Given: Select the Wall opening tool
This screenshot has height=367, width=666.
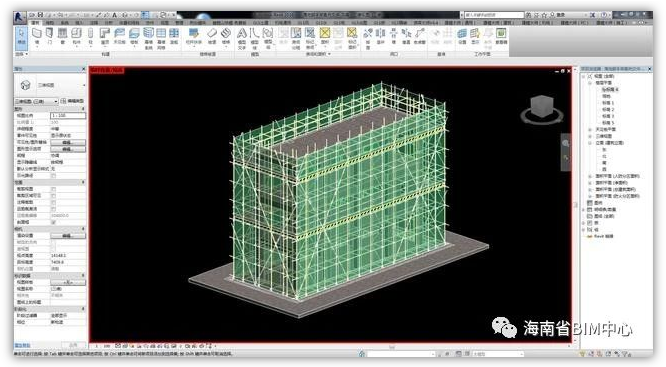Looking at the screenshot, I should 394,37.
